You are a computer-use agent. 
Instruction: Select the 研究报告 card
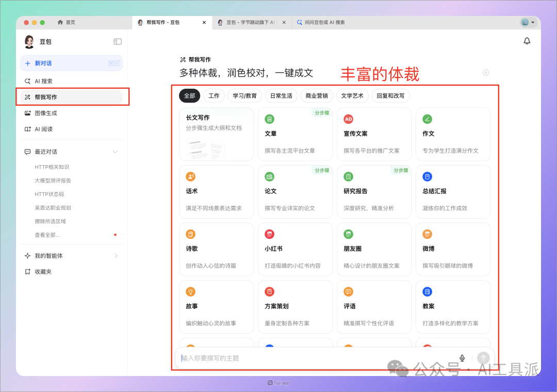pyautogui.click(x=374, y=191)
